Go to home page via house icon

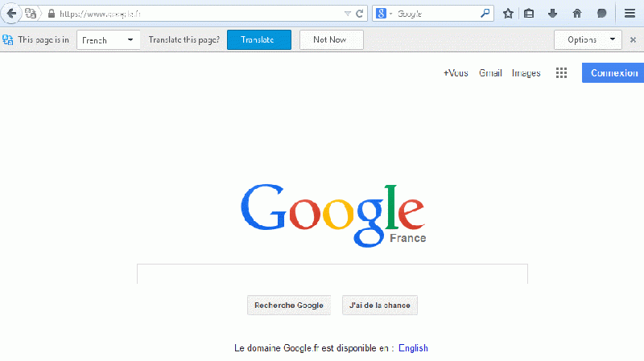click(577, 14)
